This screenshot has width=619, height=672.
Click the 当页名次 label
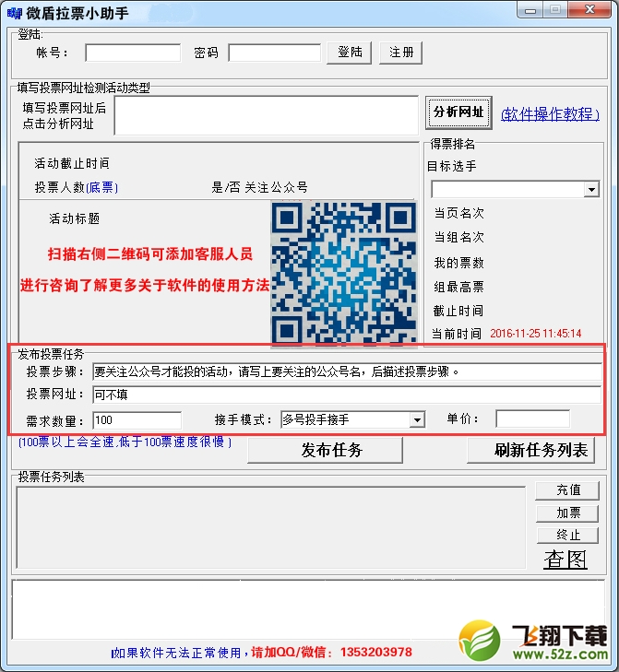coord(458,213)
